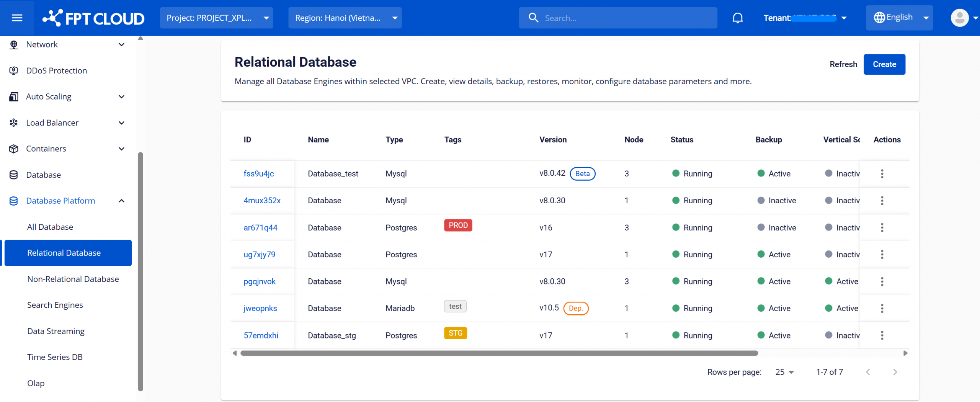The width and height of the screenshot is (980, 402).
Task: Open actions menu for 57emdxhi row
Action: tap(882, 335)
